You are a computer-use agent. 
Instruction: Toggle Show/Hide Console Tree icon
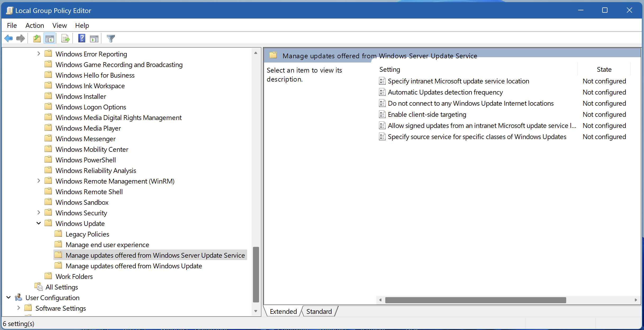(x=50, y=39)
